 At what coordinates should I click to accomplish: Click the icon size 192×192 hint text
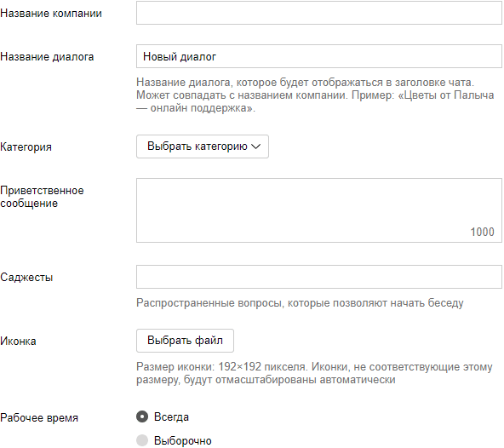pyautogui.click(x=314, y=373)
